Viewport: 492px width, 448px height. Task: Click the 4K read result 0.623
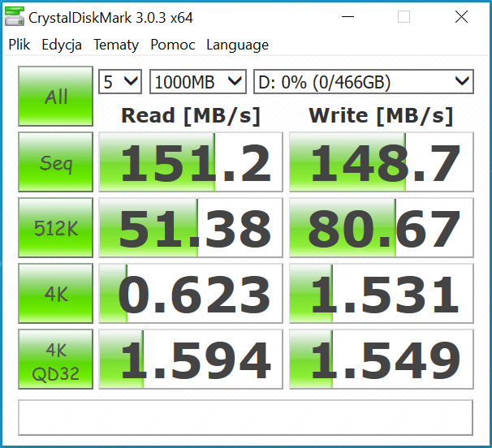pos(191,293)
